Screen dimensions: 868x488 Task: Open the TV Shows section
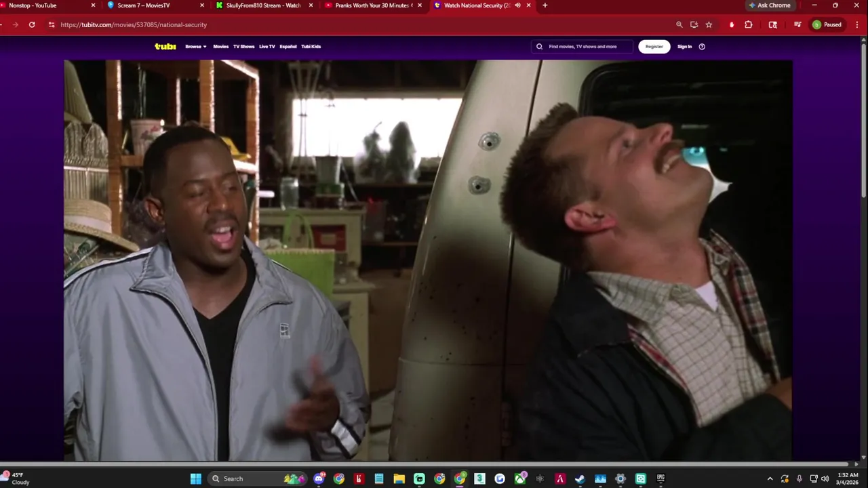pyautogui.click(x=243, y=47)
